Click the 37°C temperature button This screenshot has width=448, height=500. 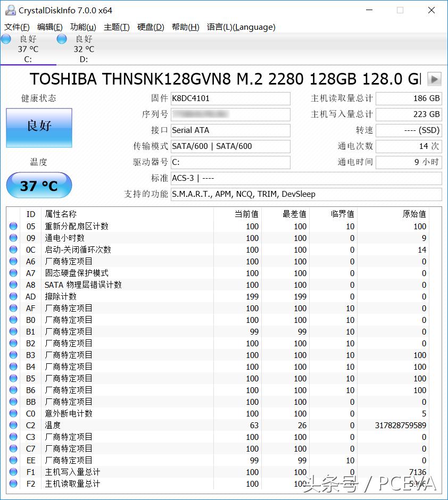click(x=38, y=185)
